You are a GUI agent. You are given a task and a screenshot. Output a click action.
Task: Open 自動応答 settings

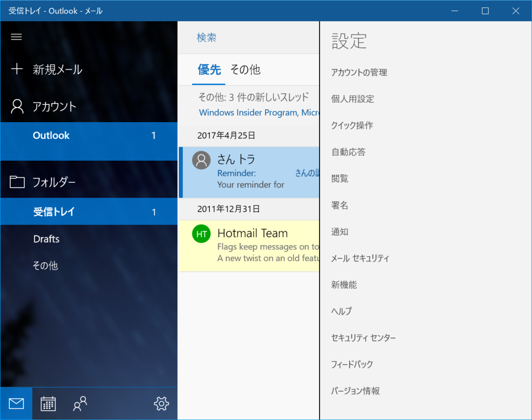(349, 152)
